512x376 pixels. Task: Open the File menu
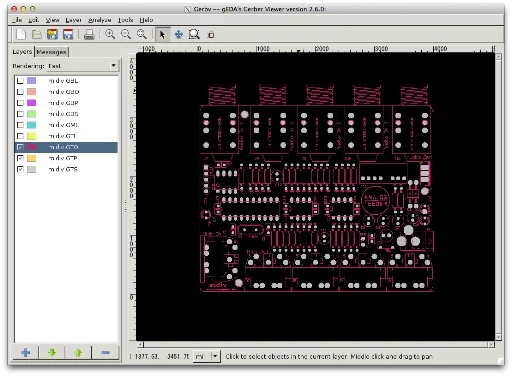17,20
